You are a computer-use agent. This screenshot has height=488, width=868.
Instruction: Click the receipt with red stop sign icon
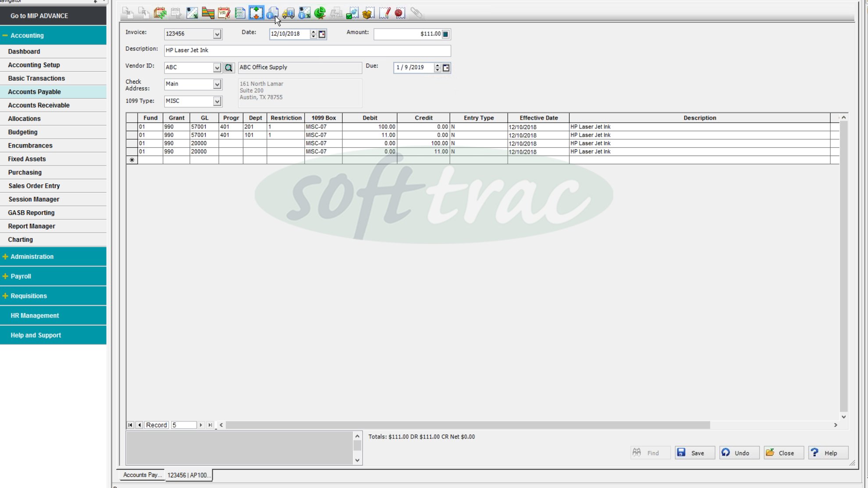399,13
